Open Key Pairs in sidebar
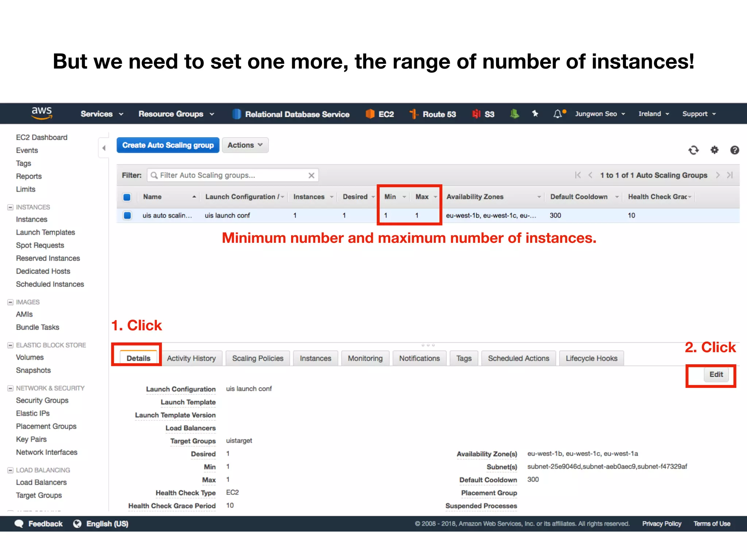The image size is (747, 560). 31,439
